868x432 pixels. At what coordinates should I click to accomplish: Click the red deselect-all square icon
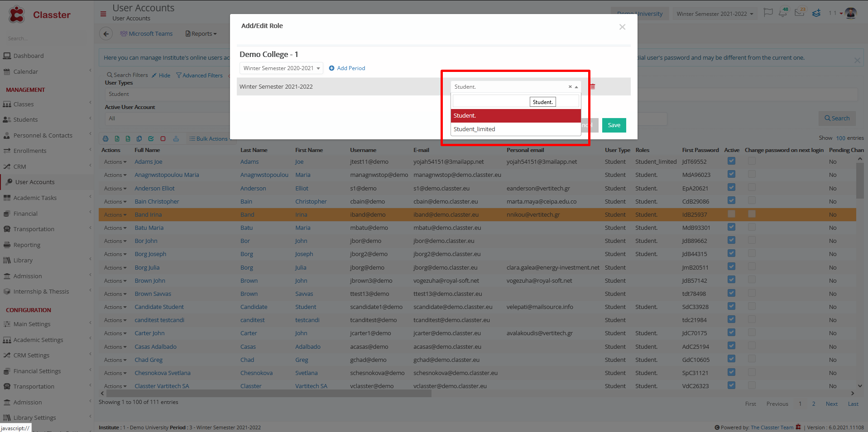(163, 139)
